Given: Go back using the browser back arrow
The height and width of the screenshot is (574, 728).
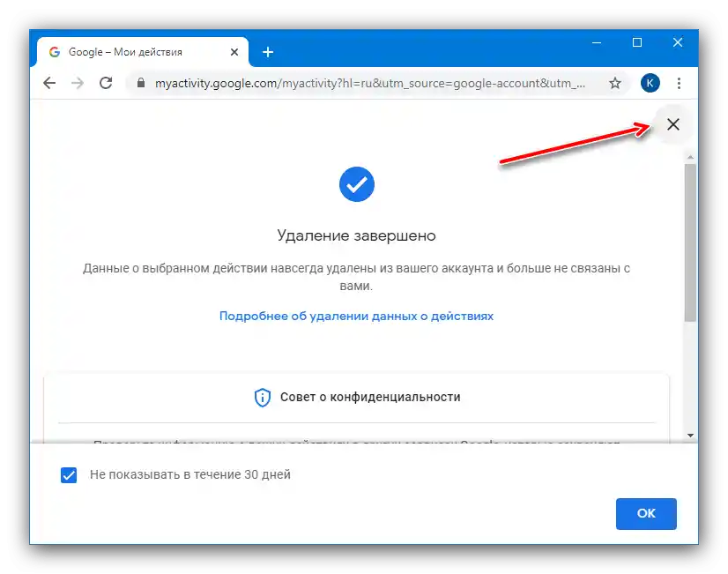Looking at the screenshot, I should pos(49,83).
